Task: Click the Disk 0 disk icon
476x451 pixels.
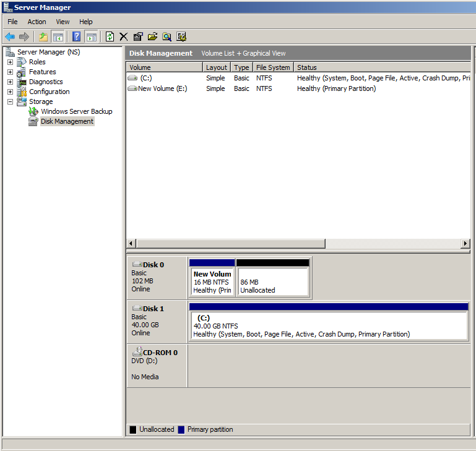Action: click(x=137, y=264)
